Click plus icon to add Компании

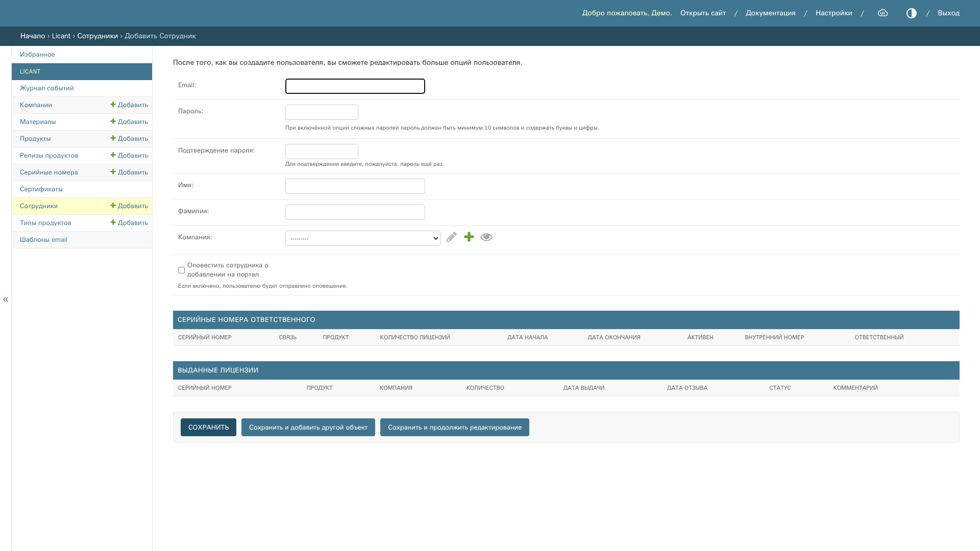(x=113, y=105)
